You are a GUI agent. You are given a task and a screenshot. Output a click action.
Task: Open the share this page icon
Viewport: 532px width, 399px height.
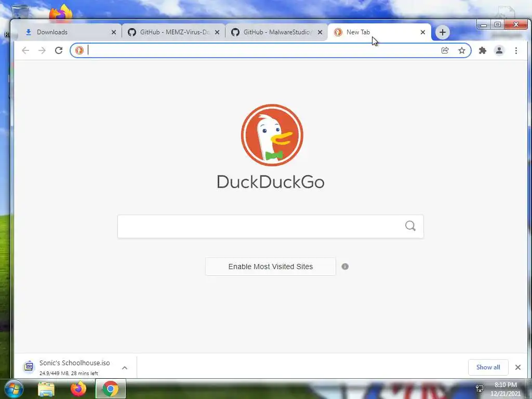point(445,50)
